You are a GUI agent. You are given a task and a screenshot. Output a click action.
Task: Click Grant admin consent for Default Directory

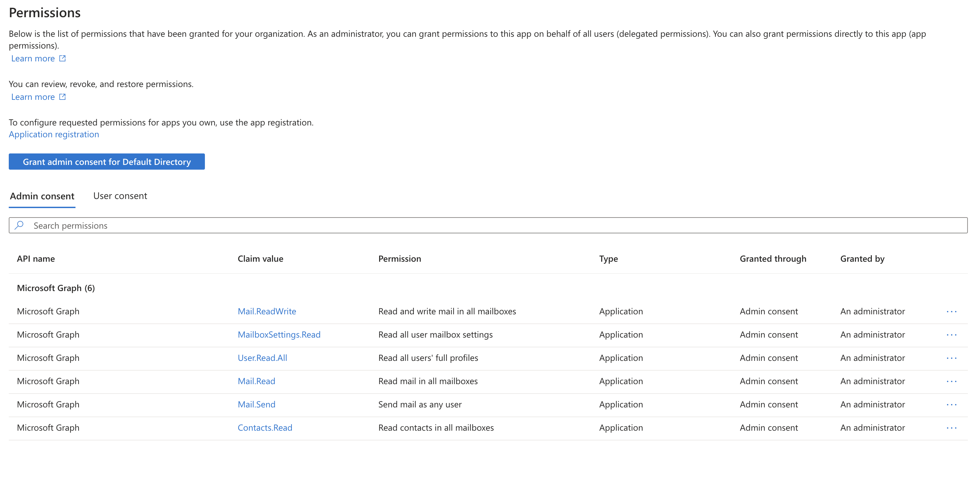pos(106,162)
